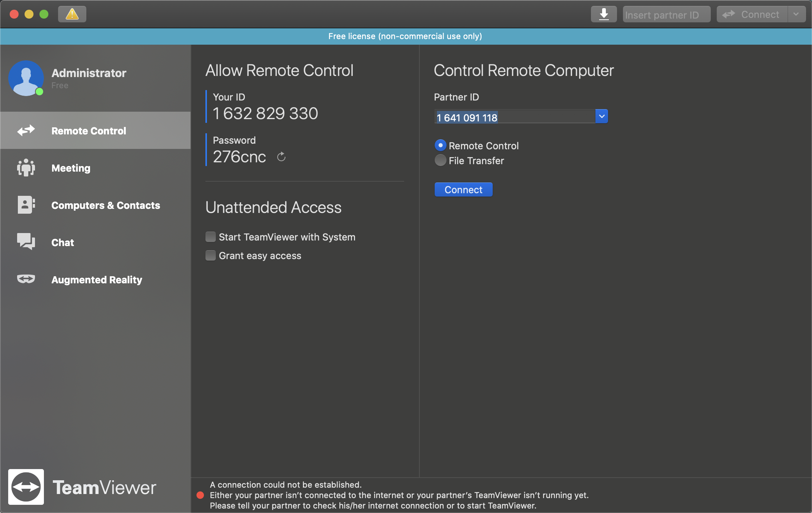
Task: Expand the Partner ID history dropdown
Action: click(601, 117)
